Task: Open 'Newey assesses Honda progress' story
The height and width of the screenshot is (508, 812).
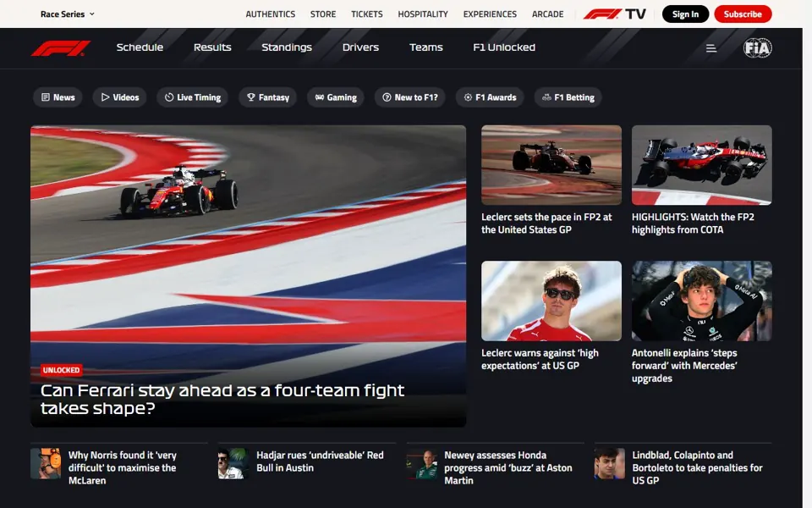Action: pos(508,467)
